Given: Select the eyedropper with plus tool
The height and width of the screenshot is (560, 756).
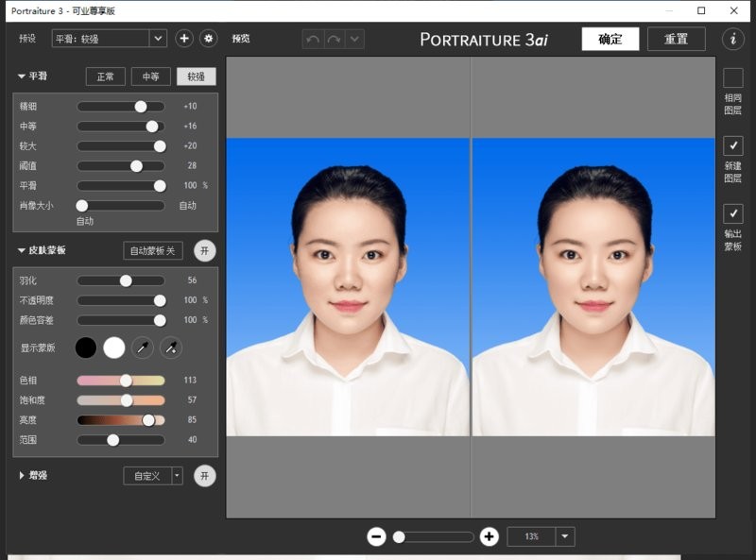Looking at the screenshot, I should 171,348.
